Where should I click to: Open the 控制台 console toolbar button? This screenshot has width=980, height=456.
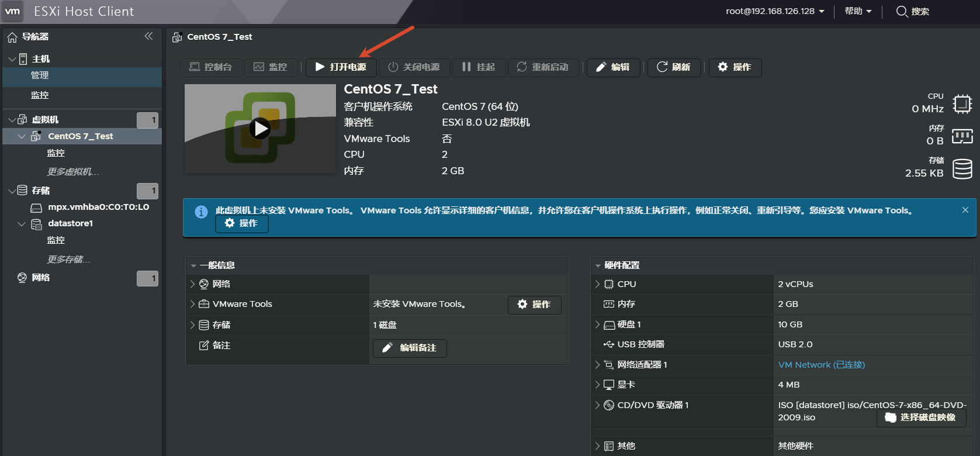(211, 67)
